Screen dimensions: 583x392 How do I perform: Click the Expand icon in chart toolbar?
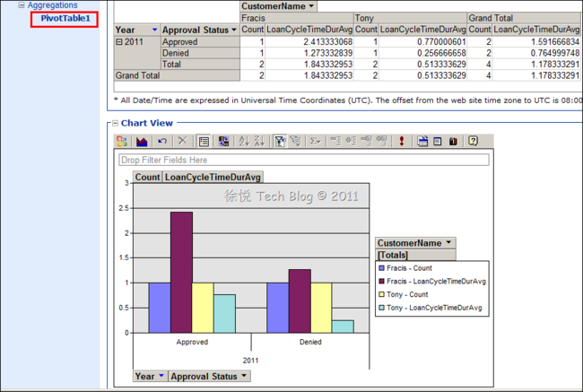click(x=351, y=142)
